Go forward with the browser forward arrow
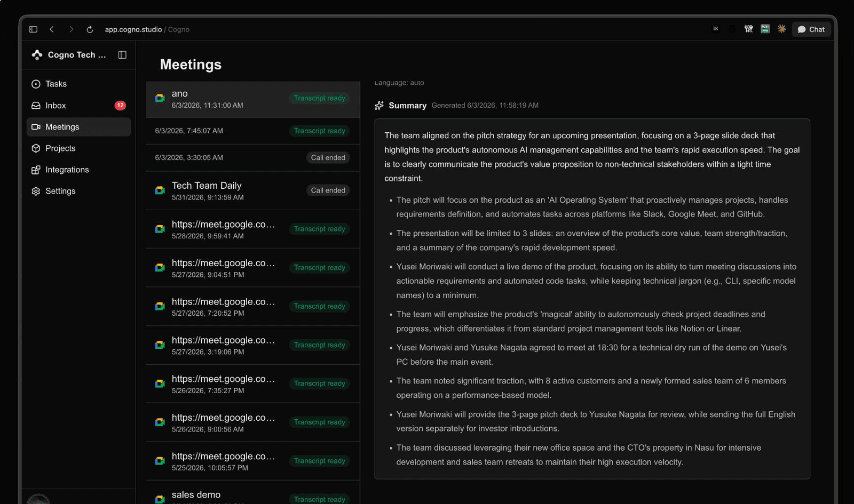This screenshot has height=504, width=854. [71, 29]
